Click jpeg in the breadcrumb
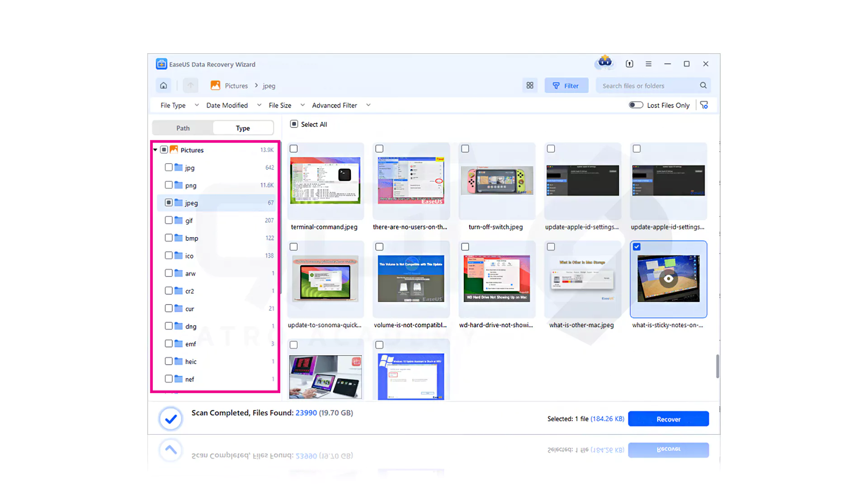 (x=269, y=86)
